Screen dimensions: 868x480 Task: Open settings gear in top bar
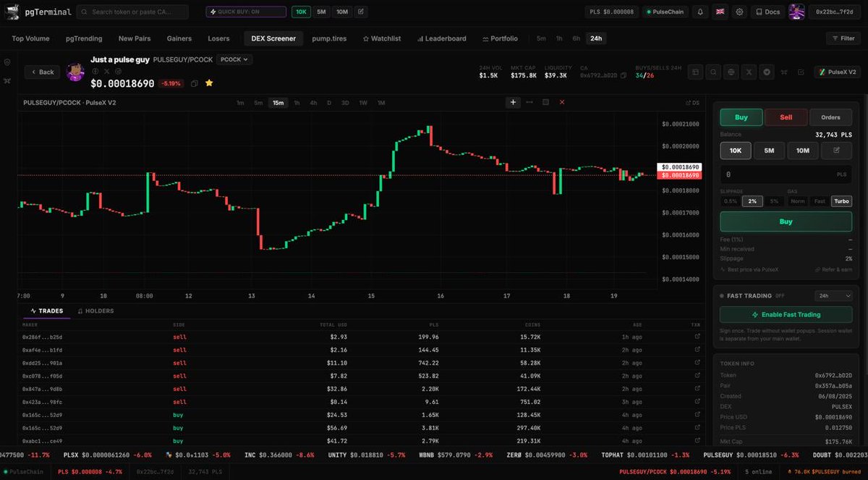pyautogui.click(x=739, y=12)
